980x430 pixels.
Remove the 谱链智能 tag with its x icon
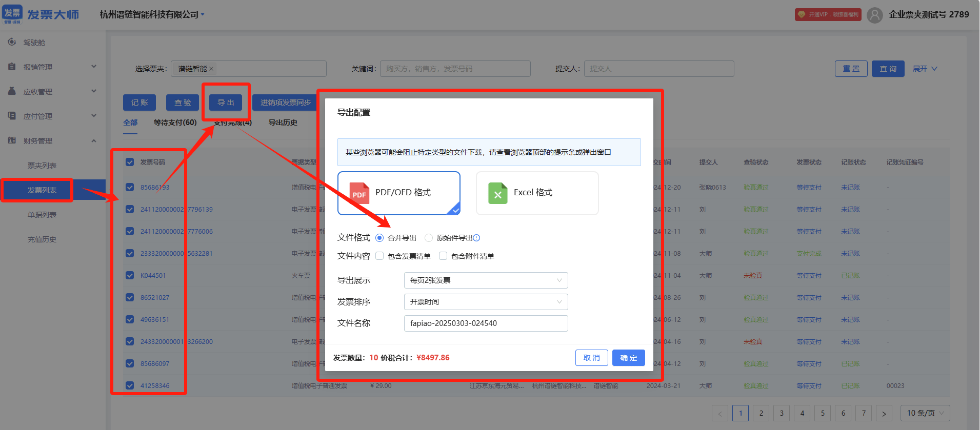(x=211, y=69)
